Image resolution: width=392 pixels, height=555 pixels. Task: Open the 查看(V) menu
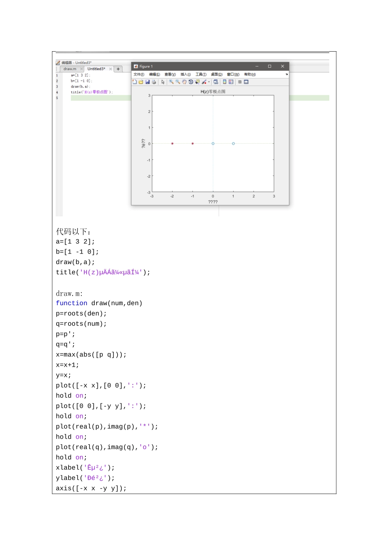click(170, 74)
